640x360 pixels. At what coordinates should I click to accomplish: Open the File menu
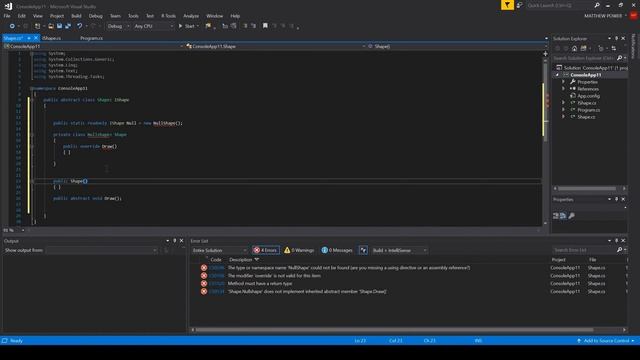point(7,16)
